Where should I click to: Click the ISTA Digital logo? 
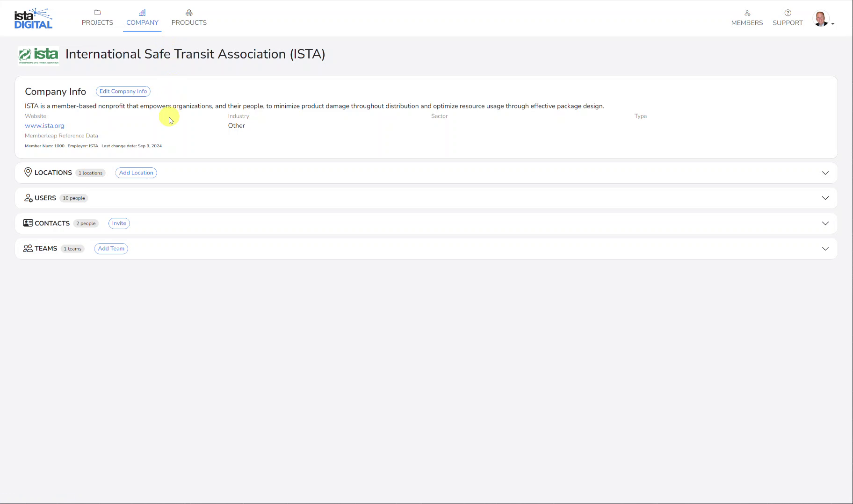(x=33, y=18)
